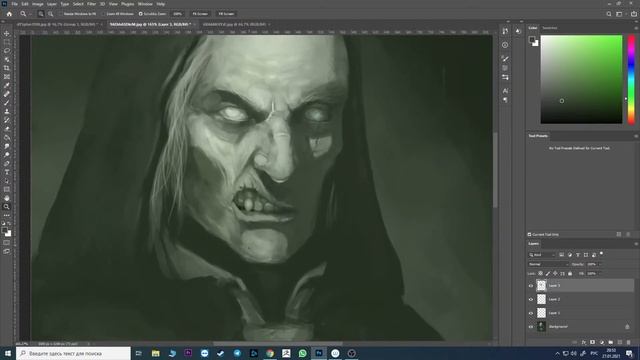Image resolution: width=640 pixels, height=360 pixels.
Task: Select the Pen tool
Action: point(7,164)
